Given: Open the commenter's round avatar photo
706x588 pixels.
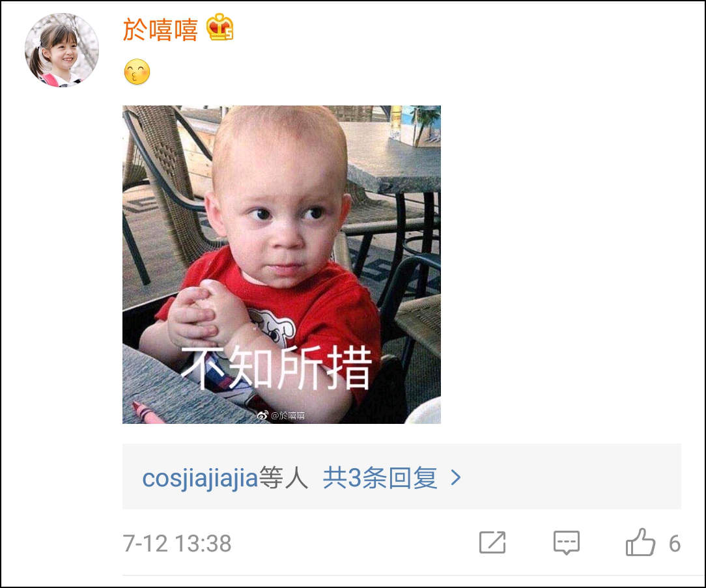Looking at the screenshot, I should [x=62, y=49].
